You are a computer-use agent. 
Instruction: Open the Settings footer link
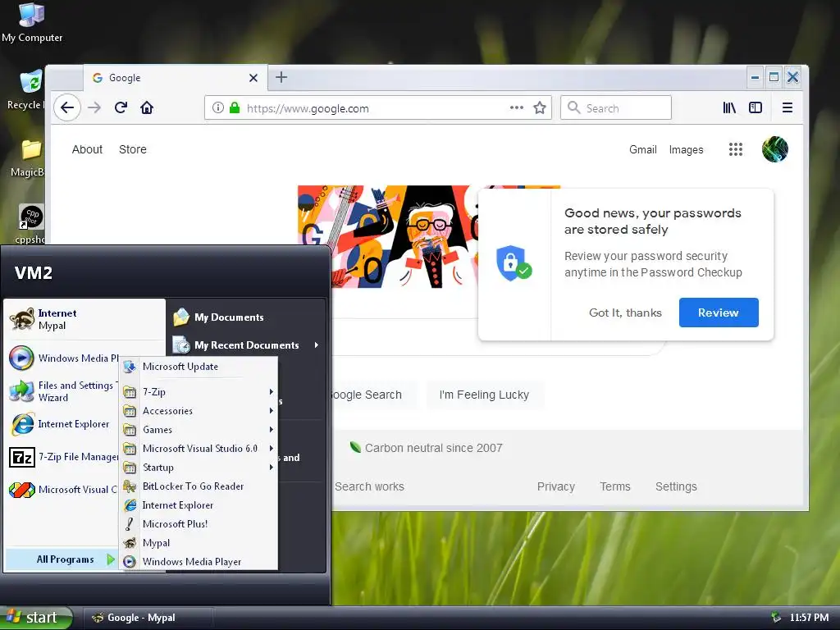pyautogui.click(x=676, y=486)
